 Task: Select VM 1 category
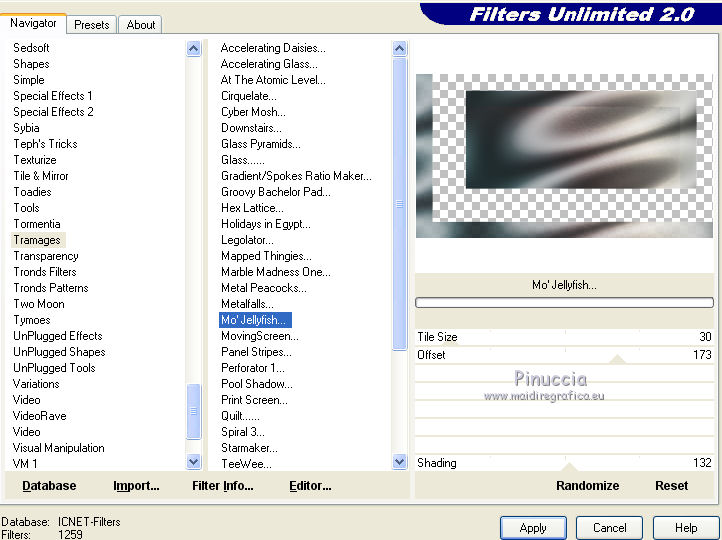[x=25, y=464]
